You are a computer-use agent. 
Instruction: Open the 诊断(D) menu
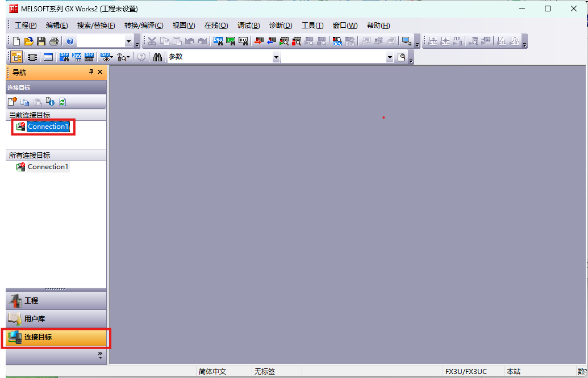tap(281, 26)
